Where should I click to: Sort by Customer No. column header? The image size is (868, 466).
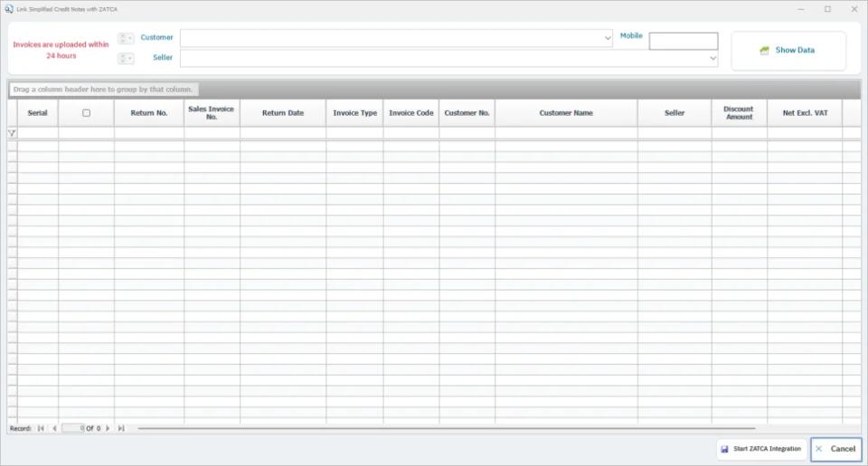[x=467, y=113]
